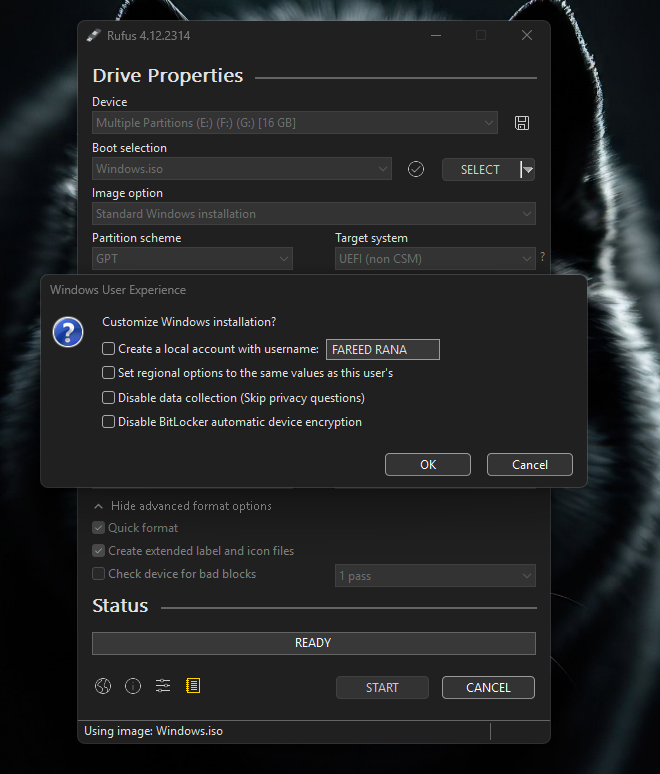Open the Partition scheme GPT dropdown
The image size is (660, 774).
pyautogui.click(x=193, y=259)
